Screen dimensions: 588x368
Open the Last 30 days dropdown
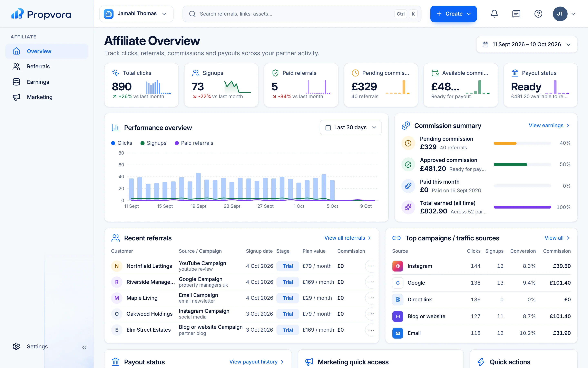point(350,128)
